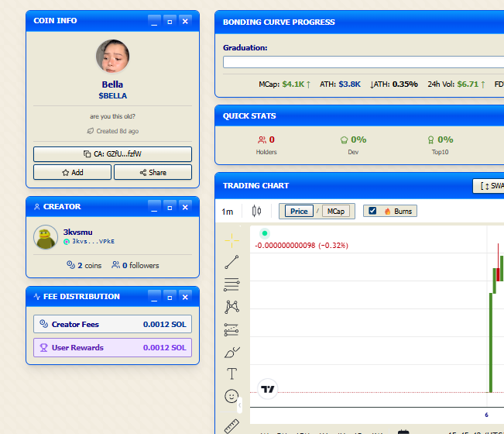
Task: Switch chart to MCap view
Action: [x=335, y=211]
